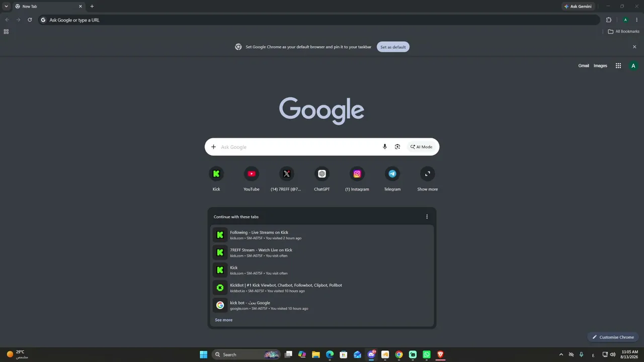Open File Explorer from the taskbar

[x=316, y=354]
